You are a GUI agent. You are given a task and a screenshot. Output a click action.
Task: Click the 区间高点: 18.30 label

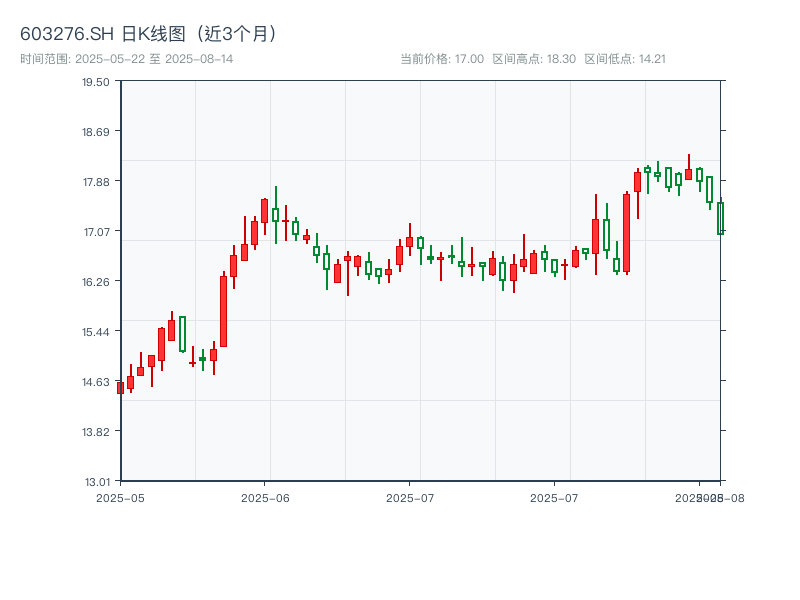(534, 59)
